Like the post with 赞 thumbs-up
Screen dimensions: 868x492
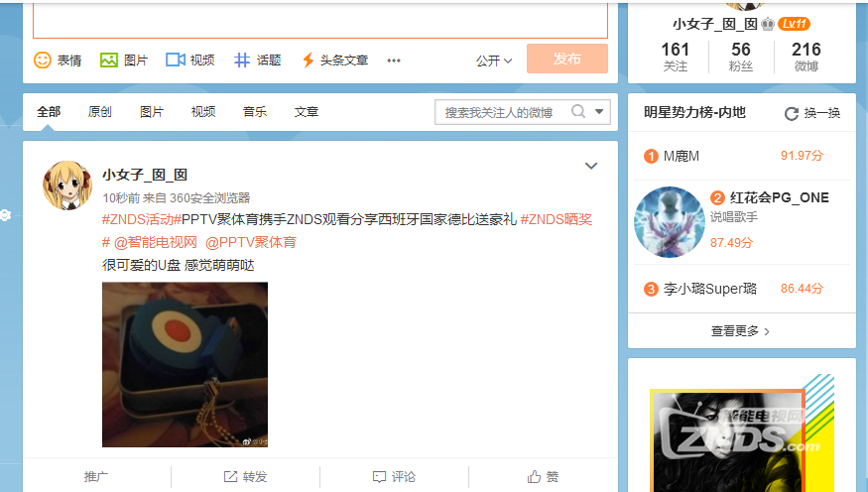(543, 476)
